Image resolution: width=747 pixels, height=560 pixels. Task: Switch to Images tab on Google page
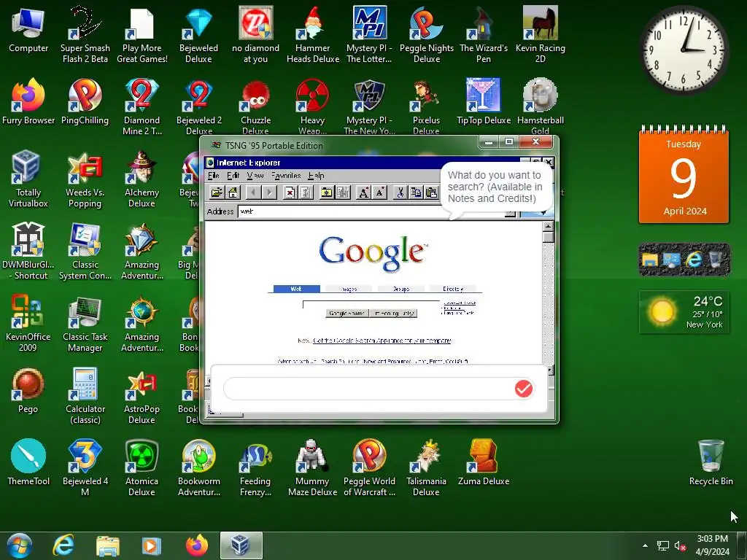point(349,289)
